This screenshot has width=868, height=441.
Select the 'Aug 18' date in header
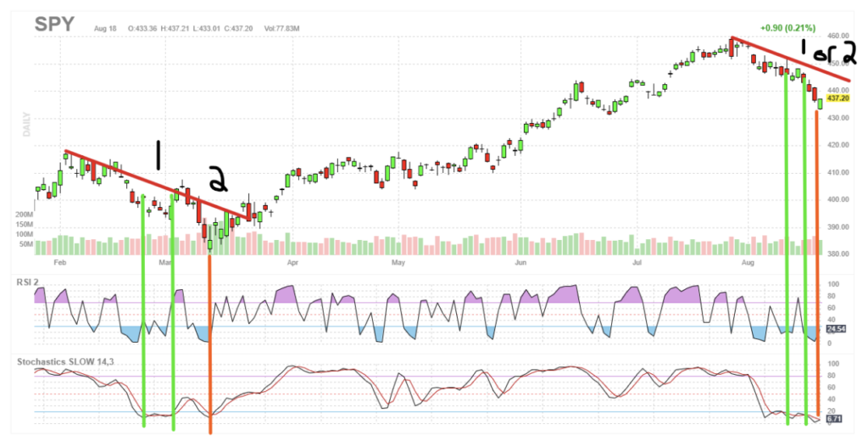(x=105, y=28)
